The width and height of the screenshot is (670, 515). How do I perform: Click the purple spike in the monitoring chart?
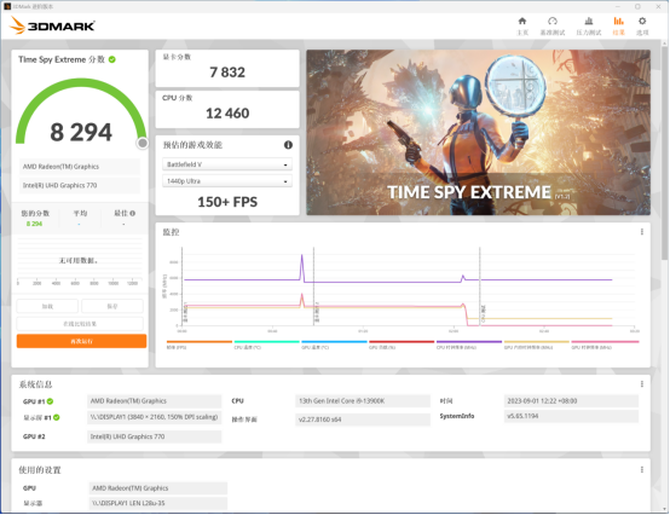pos(302,266)
